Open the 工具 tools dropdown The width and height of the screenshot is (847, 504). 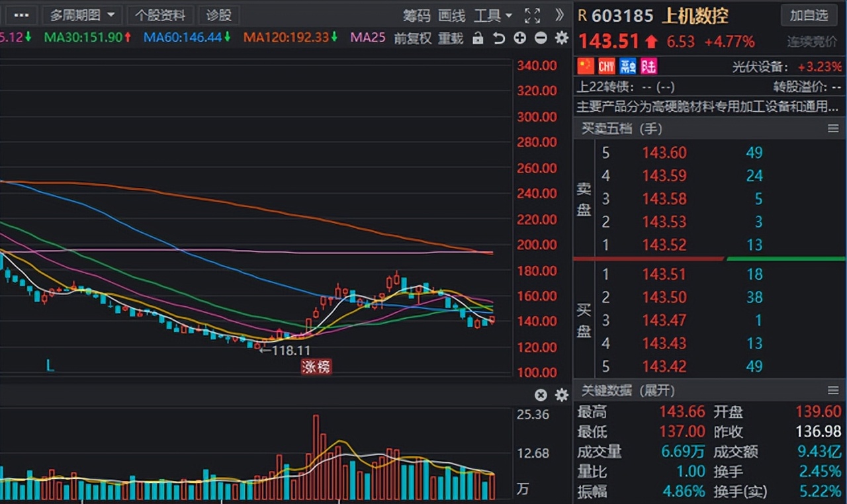(493, 15)
